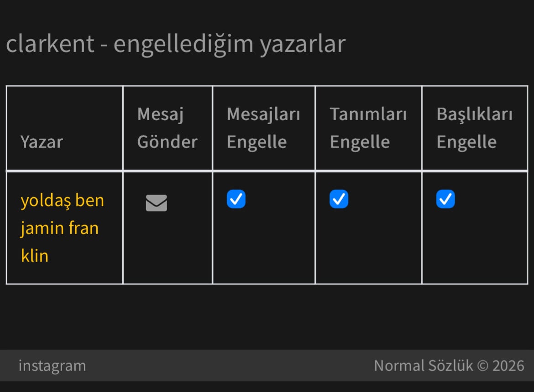Click the word clarkent in the page title
Viewport: 534px width, 392px height.
click(x=50, y=44)
